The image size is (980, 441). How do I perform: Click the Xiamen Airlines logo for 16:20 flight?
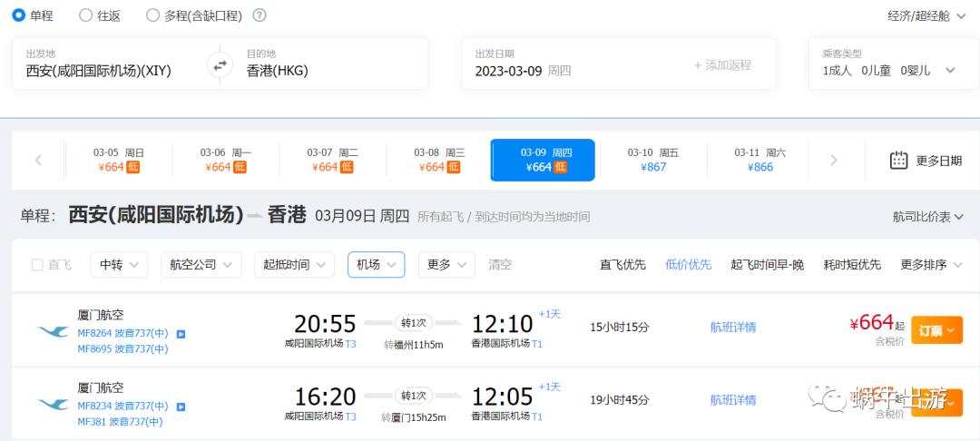pyautogui.click(x=54, y=404)
